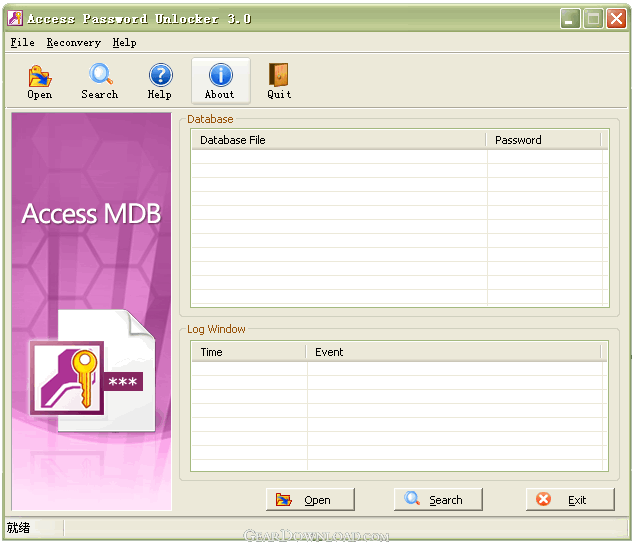This screenshot has height=545, width=634.
Task: Close the Access Password Unlocker window
Action: coord(616,19)
